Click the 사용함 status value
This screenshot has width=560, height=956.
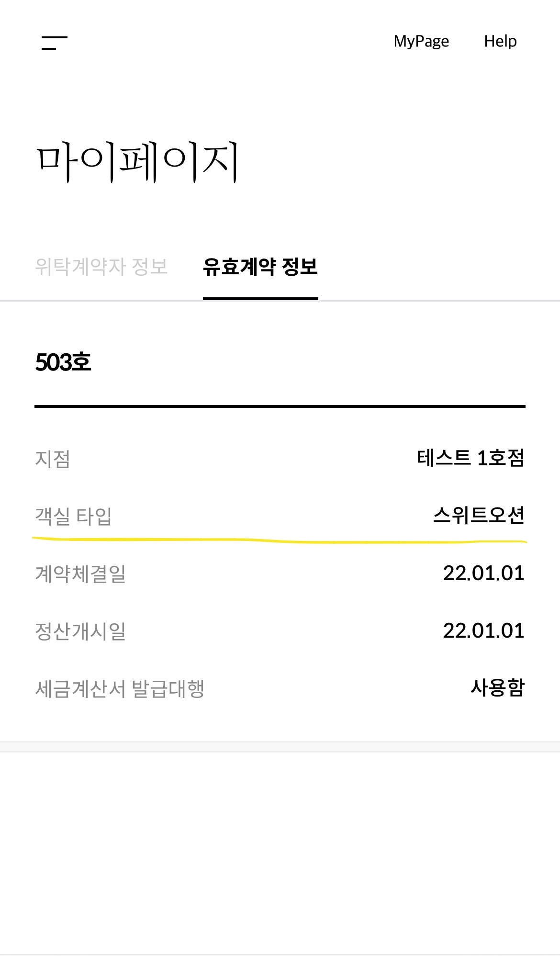pyautogui.click(x=497, y=688)
